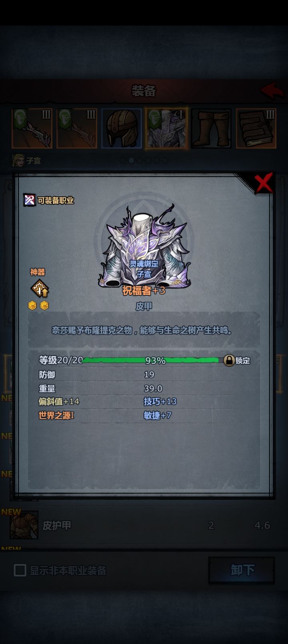Tap the 祝福者+3 armor image

[144, 246]
